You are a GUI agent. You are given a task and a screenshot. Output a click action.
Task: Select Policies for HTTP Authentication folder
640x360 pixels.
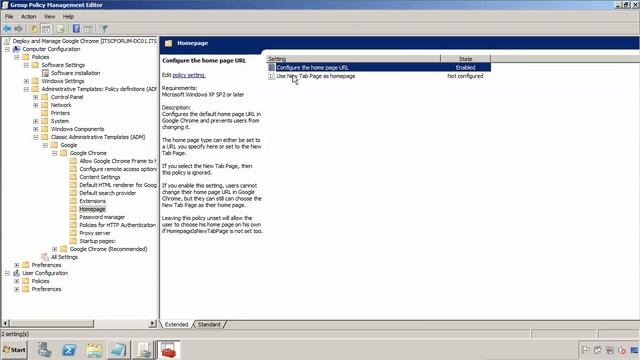(x=118, y=225)
